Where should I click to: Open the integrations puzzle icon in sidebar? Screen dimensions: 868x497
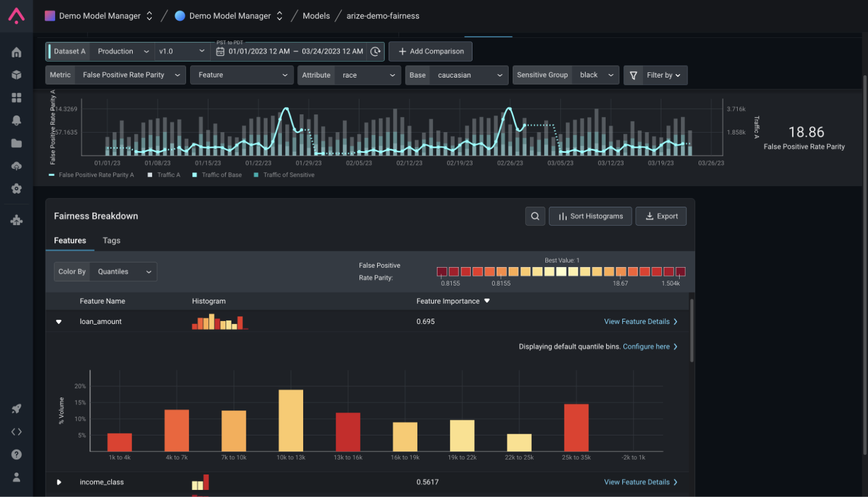[17, 220]
